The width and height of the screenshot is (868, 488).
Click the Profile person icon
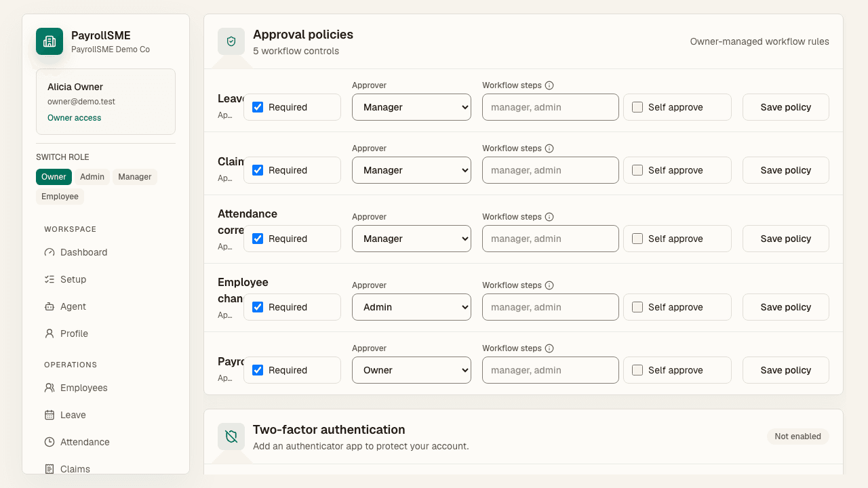coord(50,333)
